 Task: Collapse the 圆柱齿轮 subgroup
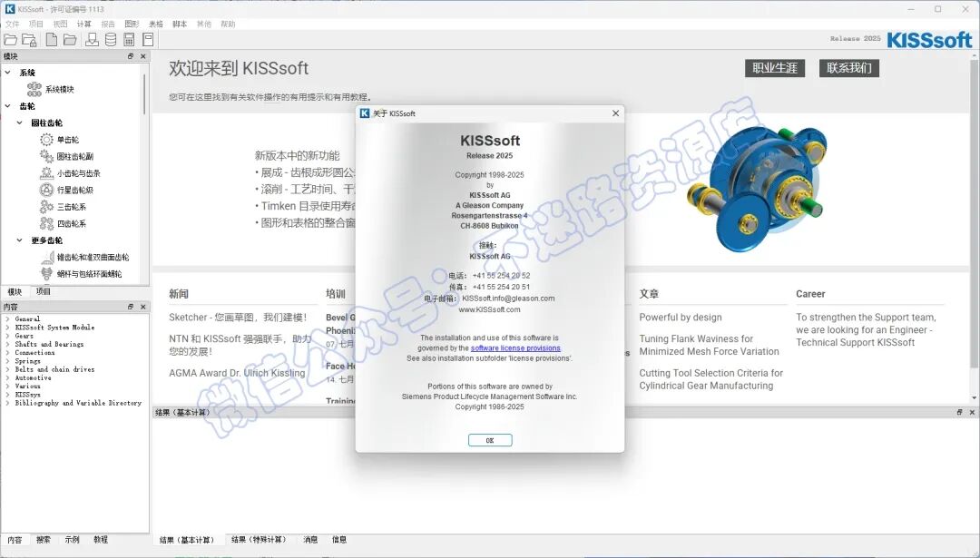(19, 123)
